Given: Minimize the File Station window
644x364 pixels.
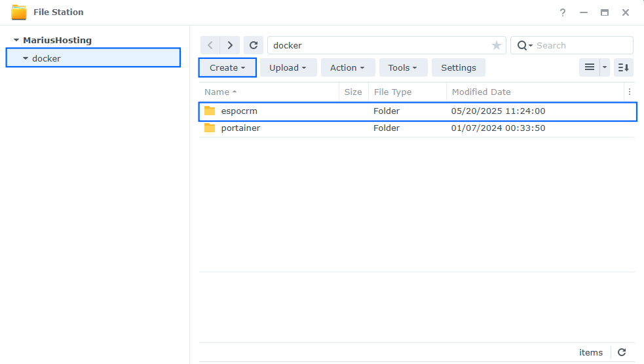Looking at the screenshot, I should [x=584, y=12].
